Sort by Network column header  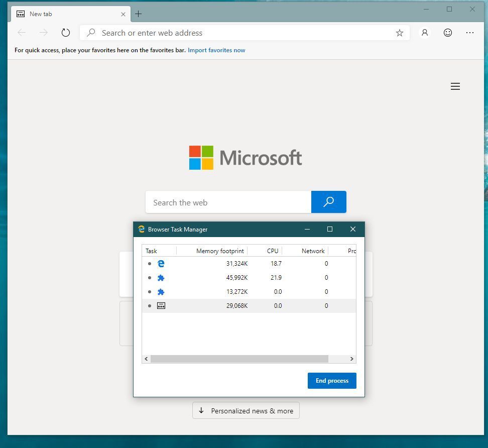(305, 251)
